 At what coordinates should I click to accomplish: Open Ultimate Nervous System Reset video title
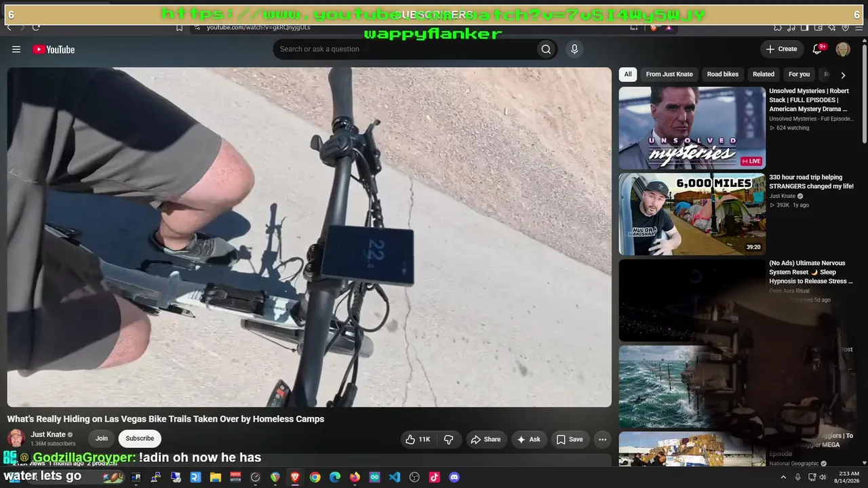811,272
